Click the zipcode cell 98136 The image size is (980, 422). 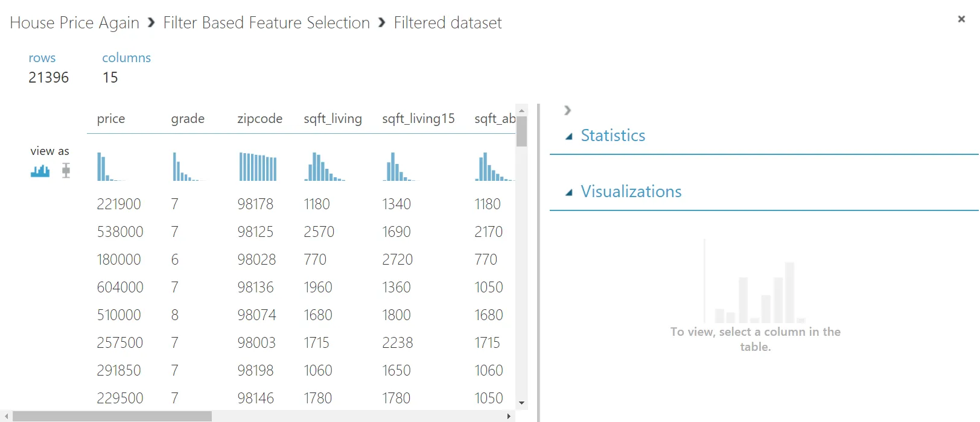[256, 288]
